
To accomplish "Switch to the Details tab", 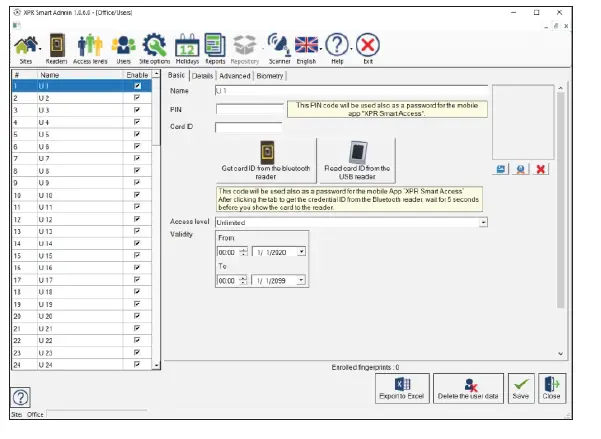I will point(203,75).
